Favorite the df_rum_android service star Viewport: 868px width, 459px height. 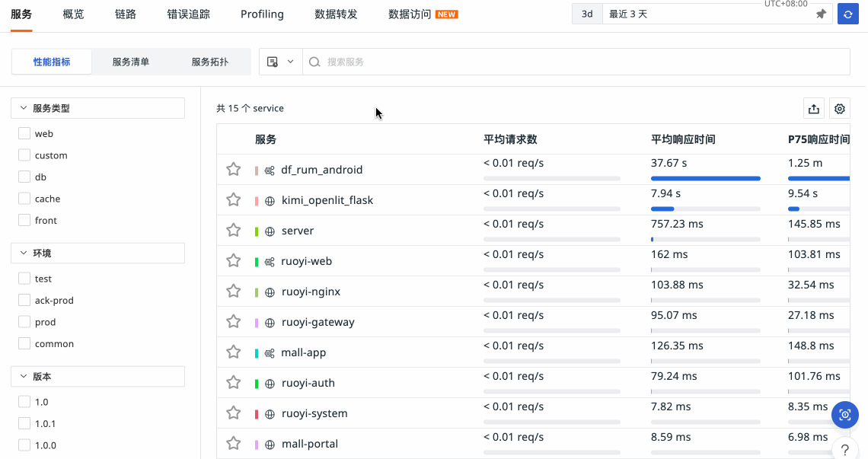click(234, 170)
